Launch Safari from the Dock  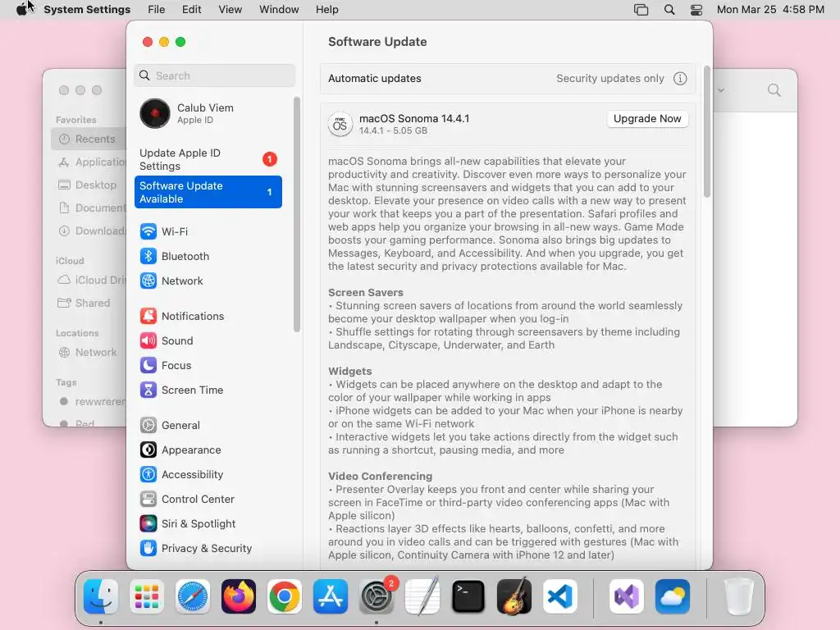pyautogui.click(x=193, y=596)
